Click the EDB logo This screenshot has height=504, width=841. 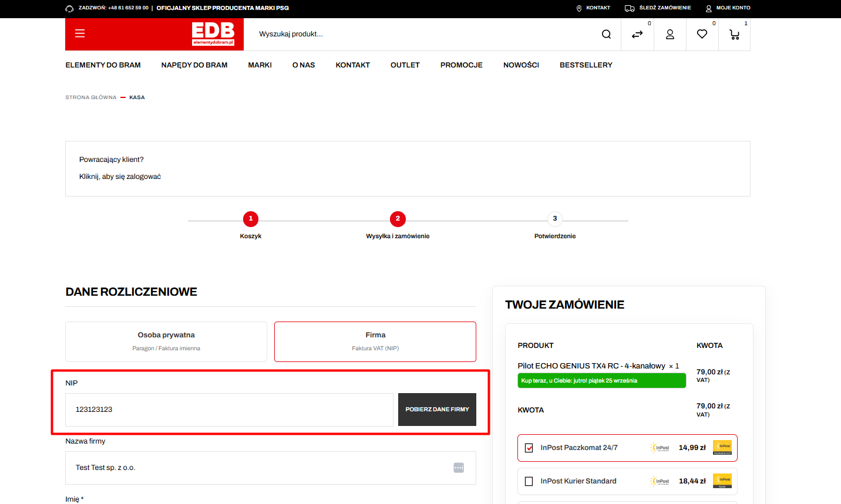tap(213, 34)
